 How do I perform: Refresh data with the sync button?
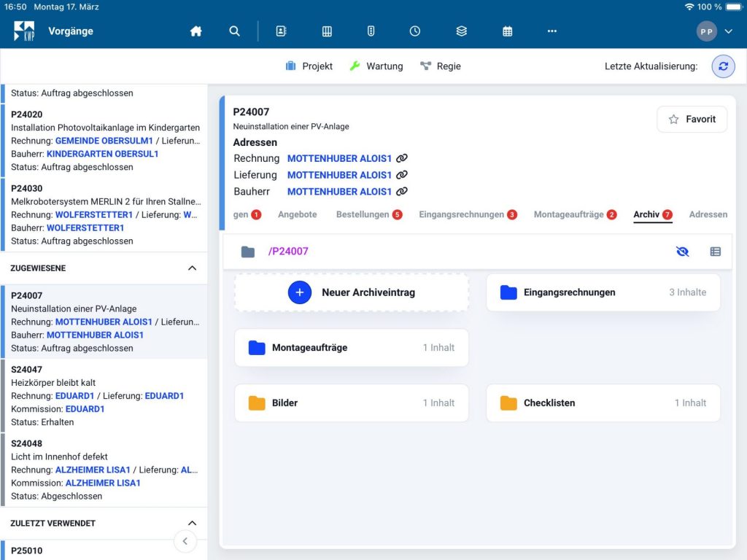[723, 66]
